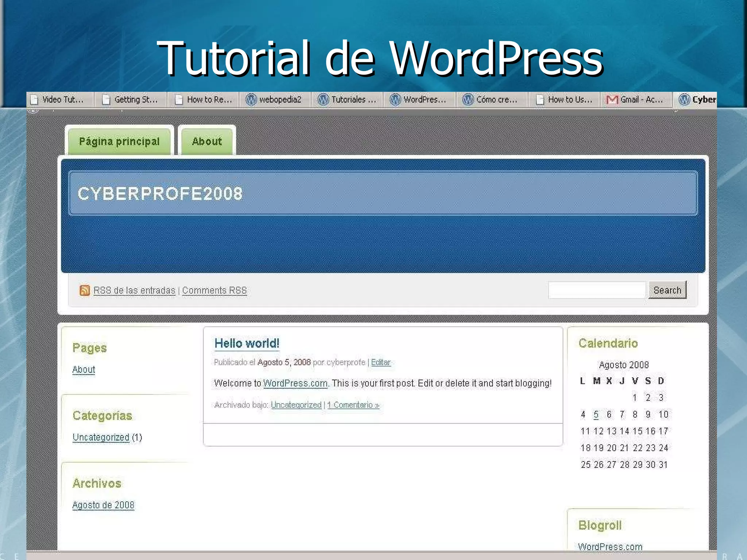Click page icon on Video Tut tab
Screen dimensions: 747x560
point(34,100)
